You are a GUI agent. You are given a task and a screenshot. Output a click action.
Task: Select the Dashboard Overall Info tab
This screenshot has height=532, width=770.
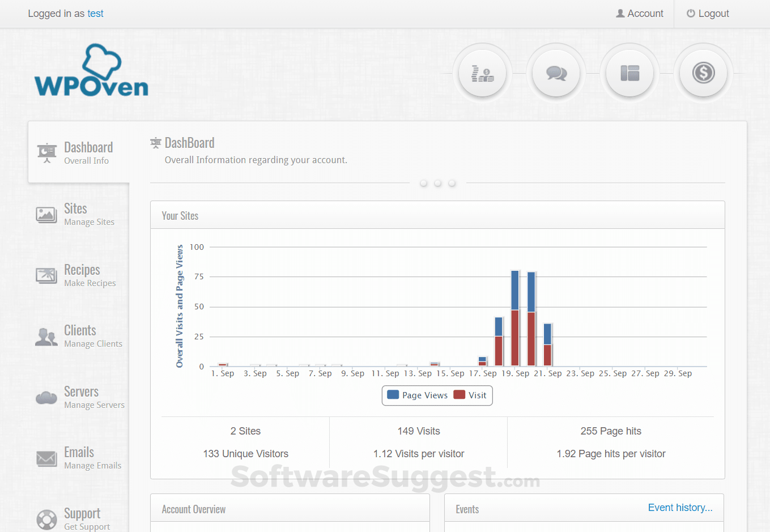tap(79, 152)
